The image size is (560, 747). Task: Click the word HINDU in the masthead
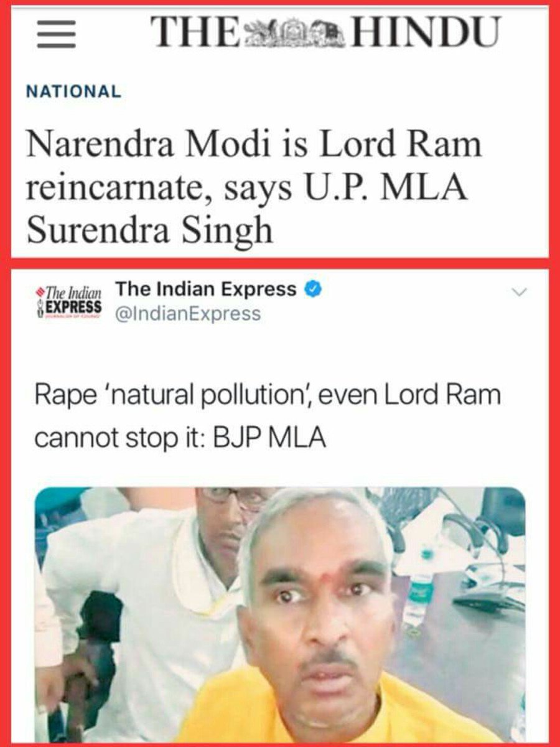tap(426, 32)
